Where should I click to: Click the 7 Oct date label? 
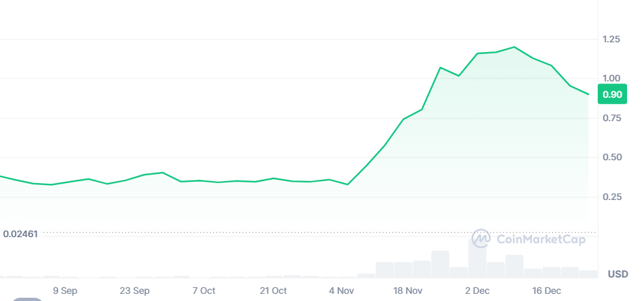point(204,291)
